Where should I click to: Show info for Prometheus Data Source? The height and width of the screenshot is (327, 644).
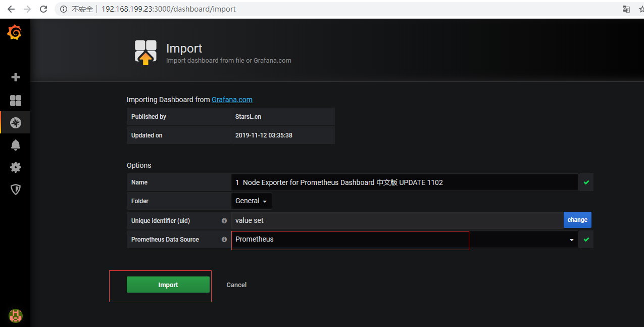pyautogui.click(x=224, y=240)
